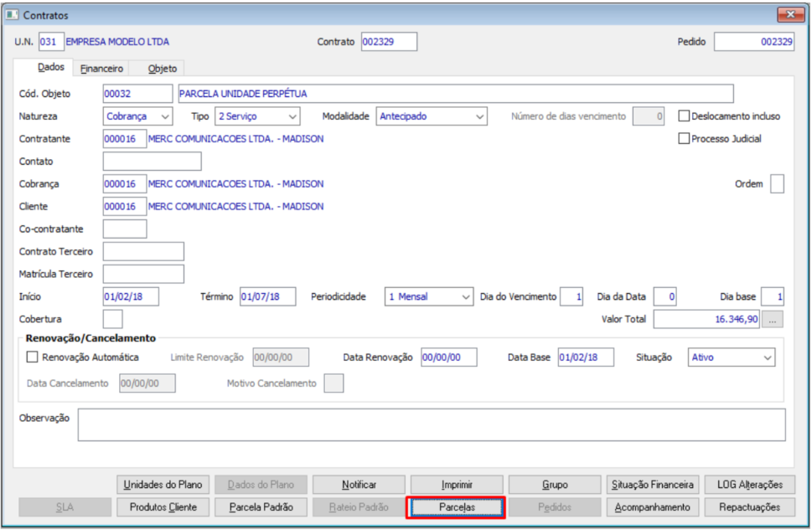This screenshot has height=530, width=812.
Task: Focus the Observação text area
Action: pyautogui.click(x=432, y=425)
